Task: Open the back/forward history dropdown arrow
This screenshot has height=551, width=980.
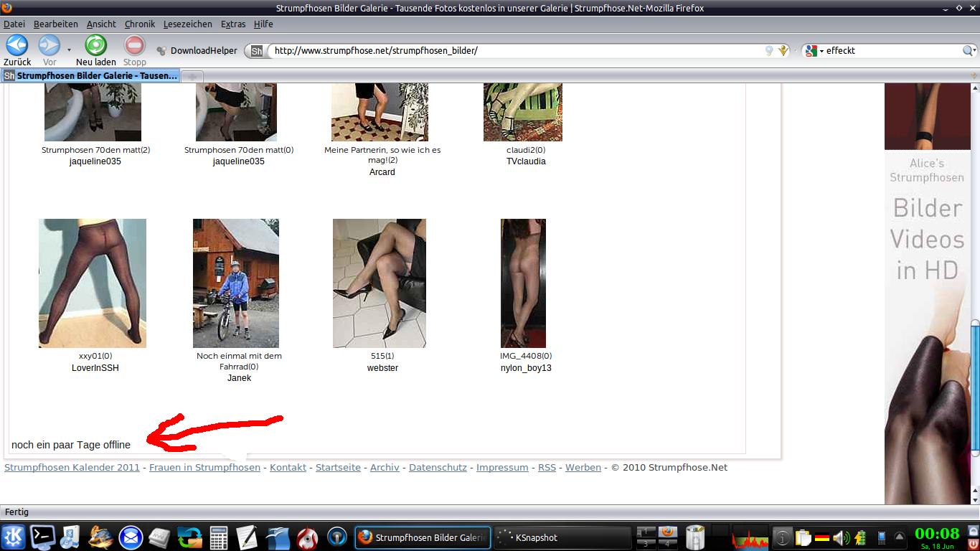Action: [69, 50]
